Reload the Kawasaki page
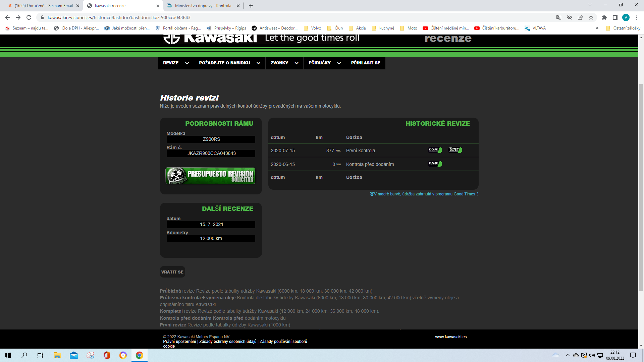The width and height of the screenshot is (644, 362). pyautogui.click(x=29, y=17)
